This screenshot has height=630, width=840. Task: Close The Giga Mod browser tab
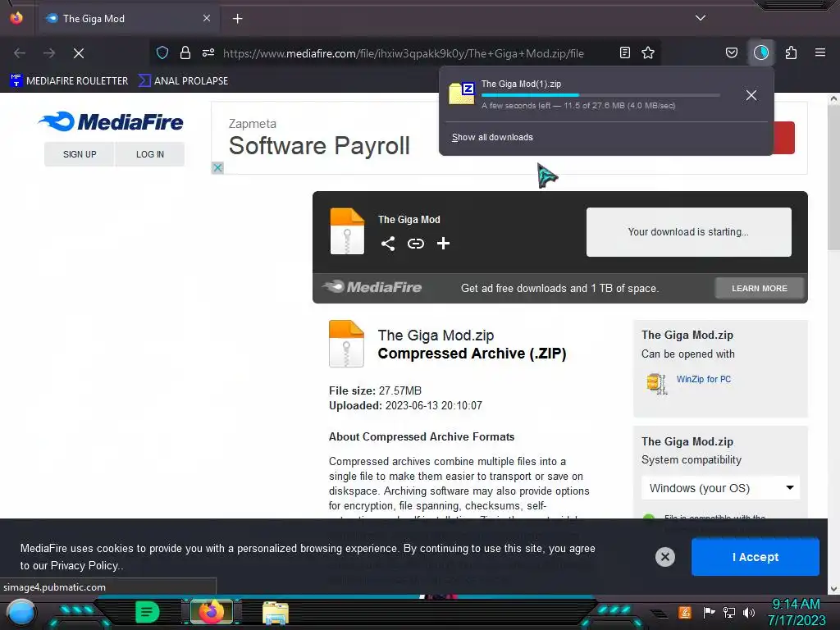coord(206,18)
